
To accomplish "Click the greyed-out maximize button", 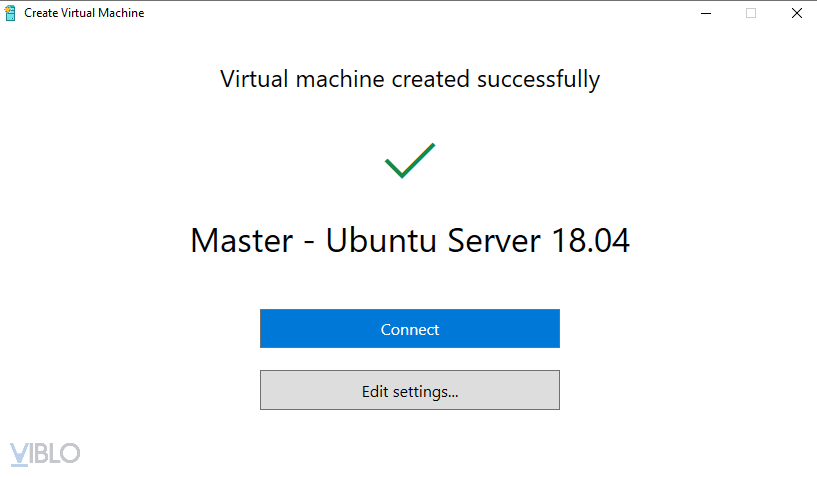I will pyautogui.click(x=750, y=13).
